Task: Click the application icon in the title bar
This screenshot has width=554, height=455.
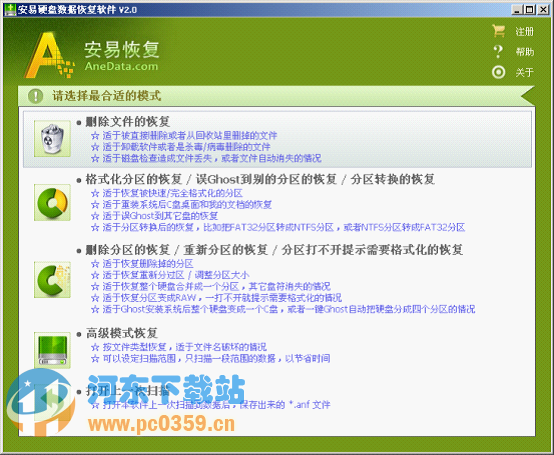Action: (x=10, y=10)
